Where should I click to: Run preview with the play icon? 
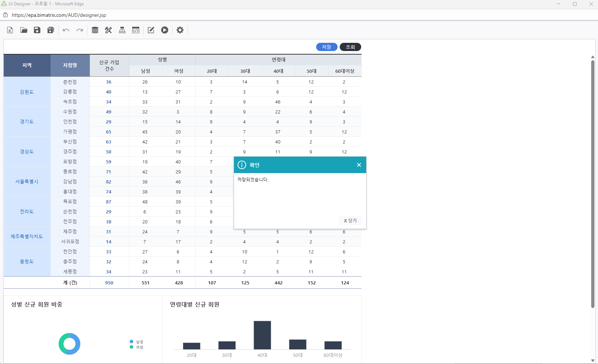[165, 30]
